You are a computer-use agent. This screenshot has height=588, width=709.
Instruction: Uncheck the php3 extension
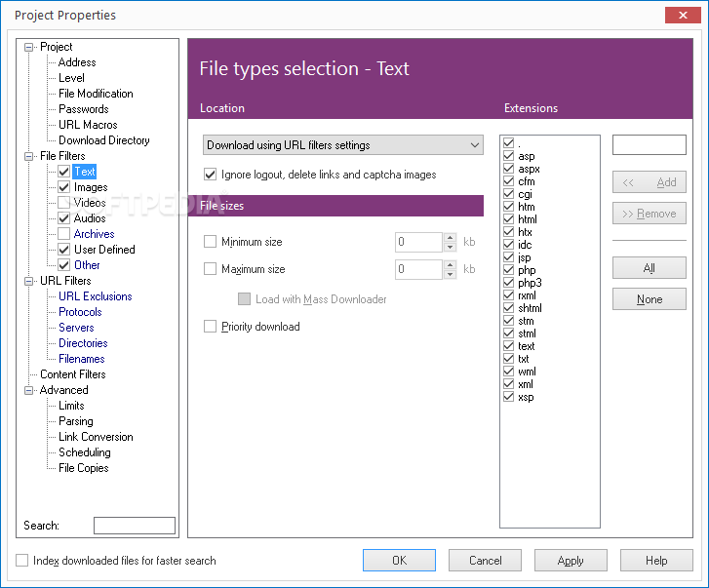508,283
